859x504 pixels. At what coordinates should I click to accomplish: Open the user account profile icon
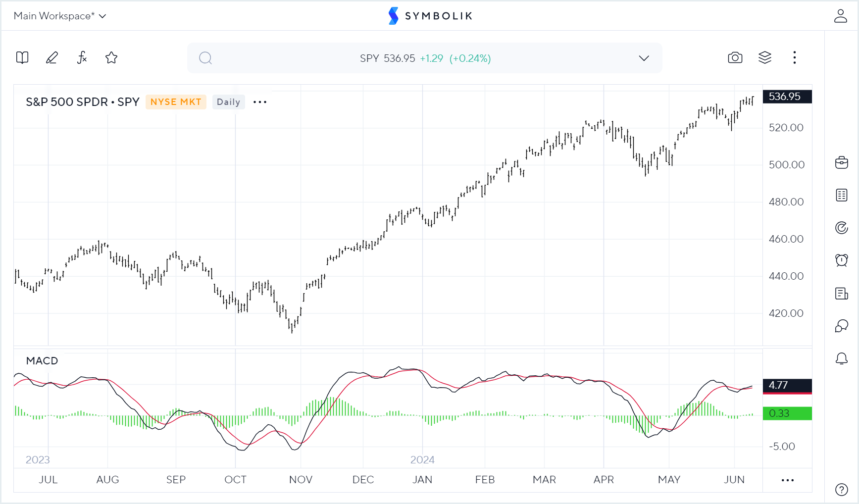coord(841,16)
